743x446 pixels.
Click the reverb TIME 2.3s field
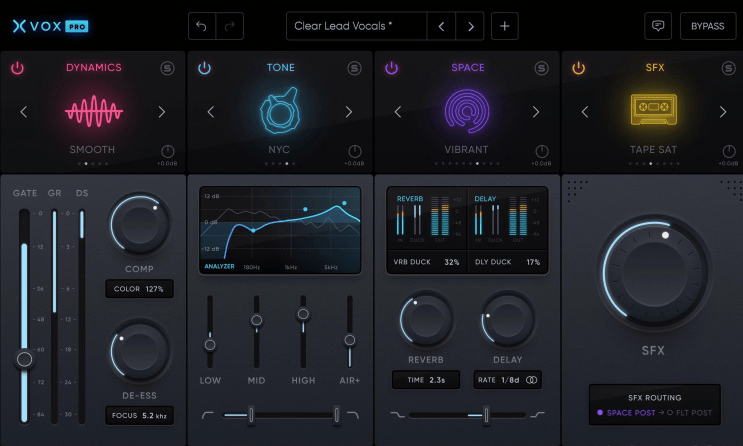[x=426, y=380]
